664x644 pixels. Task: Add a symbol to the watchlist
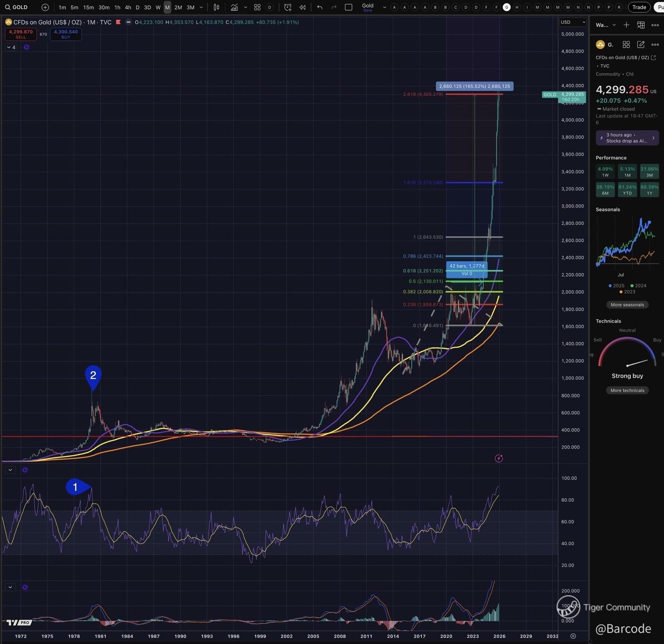pos(626,25)
